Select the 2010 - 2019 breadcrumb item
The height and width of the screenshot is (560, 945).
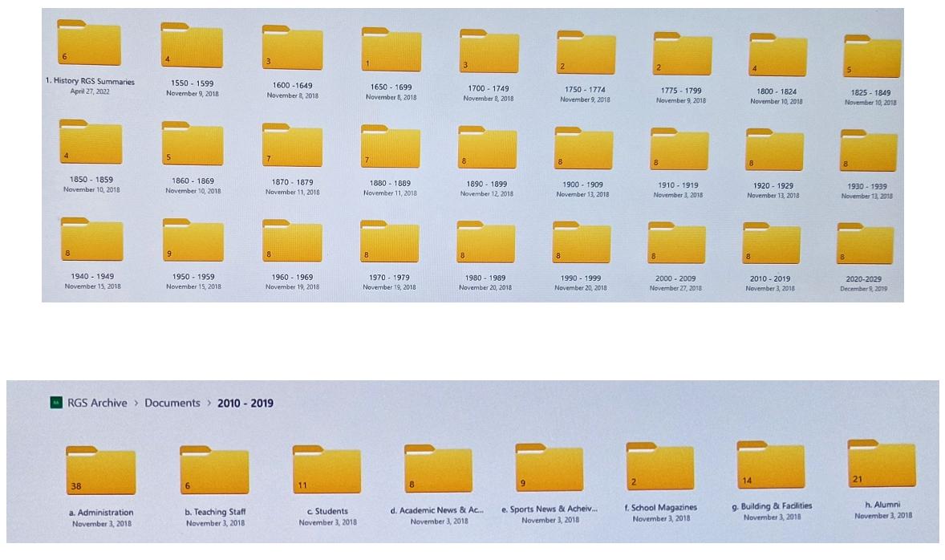[x=245, y=403]
